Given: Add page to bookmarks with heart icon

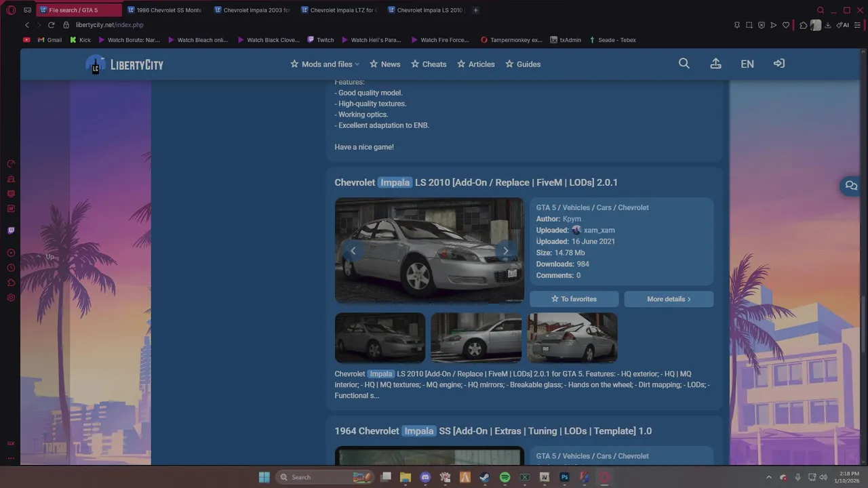Looking at the screenshot, I should (786, 25).
